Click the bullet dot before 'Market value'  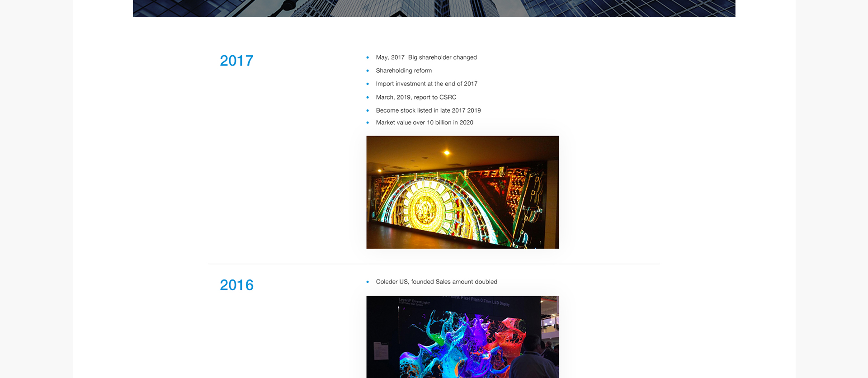point(368,123)
